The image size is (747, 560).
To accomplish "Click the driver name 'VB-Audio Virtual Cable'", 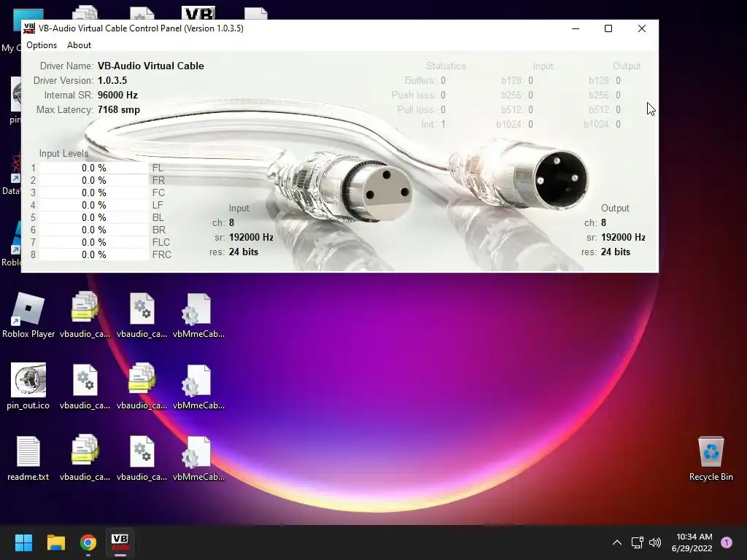I will (x=150, y=66).
